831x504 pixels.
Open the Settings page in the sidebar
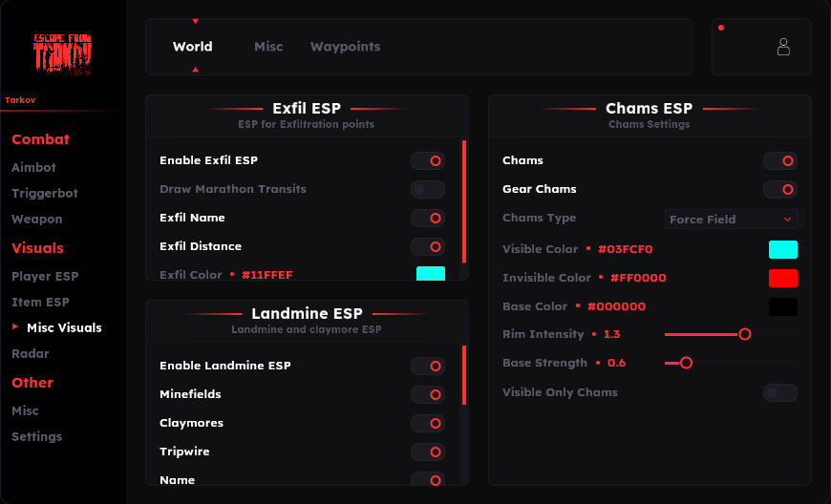coord(36,436)
